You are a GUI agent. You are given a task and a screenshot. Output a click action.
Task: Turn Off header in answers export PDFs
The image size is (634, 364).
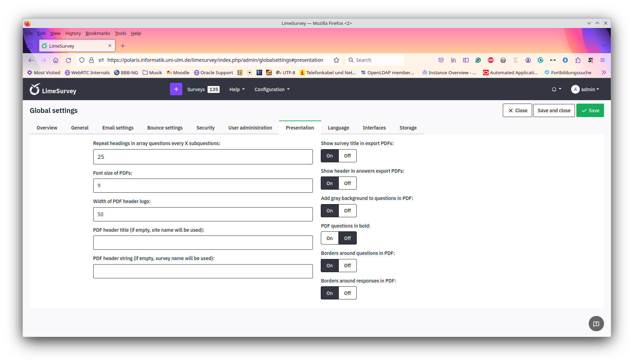(347, 183)
